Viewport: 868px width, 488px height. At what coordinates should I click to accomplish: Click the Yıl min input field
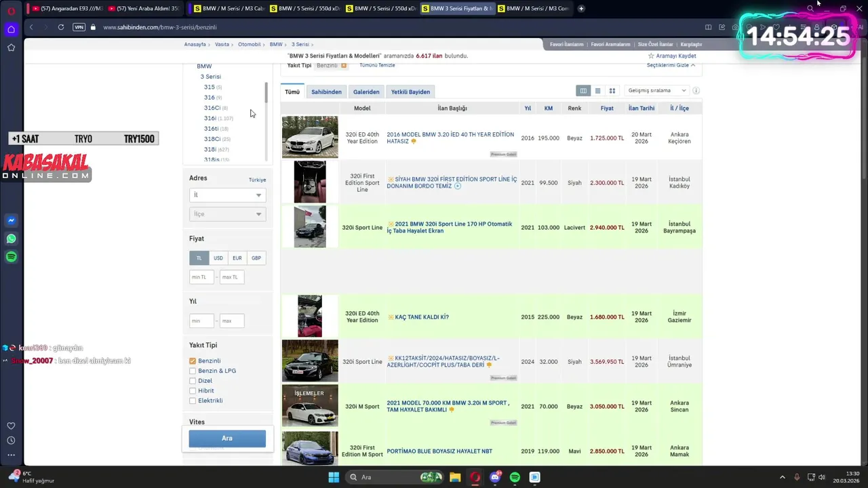202,321
